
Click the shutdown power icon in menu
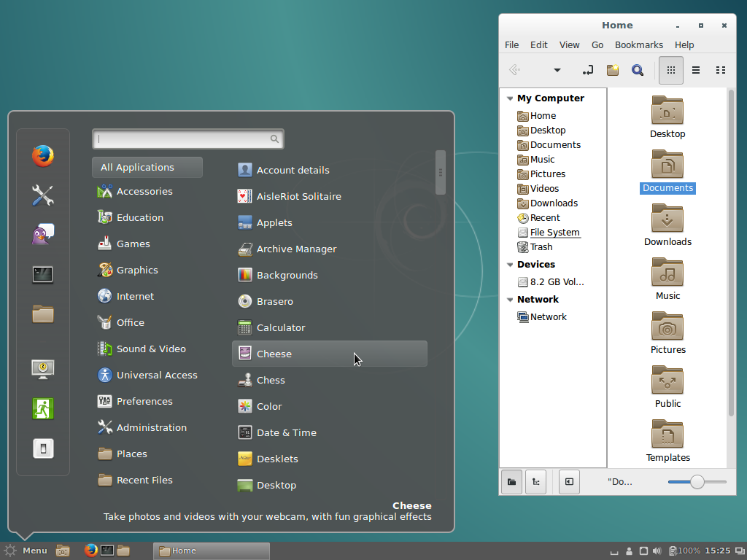pyautogui.click(x=43, y=448)
